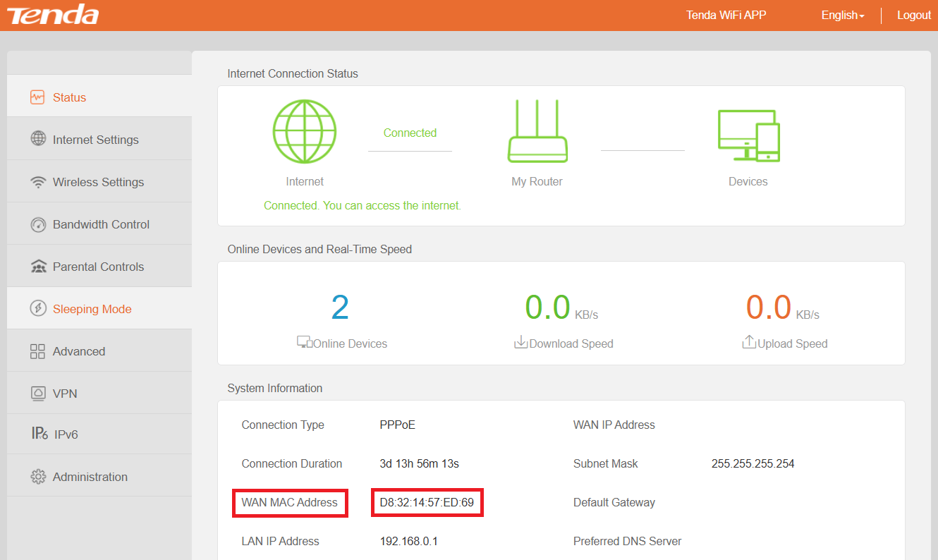Open the VPN menu item
This screenshot has width=938, height=560.
[99, 394]
